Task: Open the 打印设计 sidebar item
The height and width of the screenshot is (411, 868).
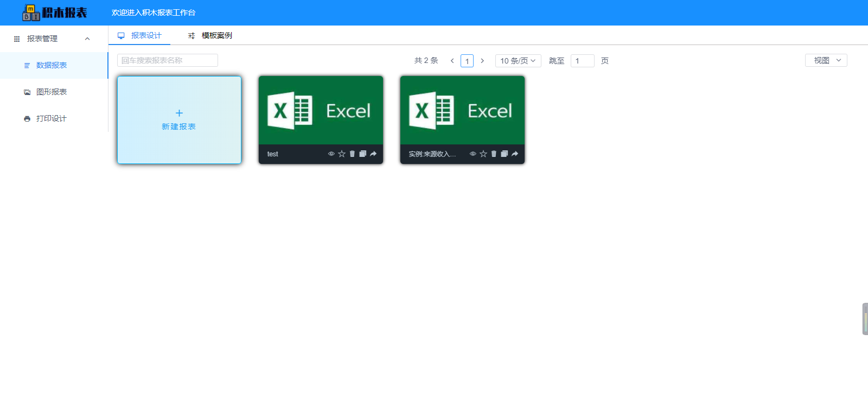Action: pyautogui.click(x=54, y=118)
